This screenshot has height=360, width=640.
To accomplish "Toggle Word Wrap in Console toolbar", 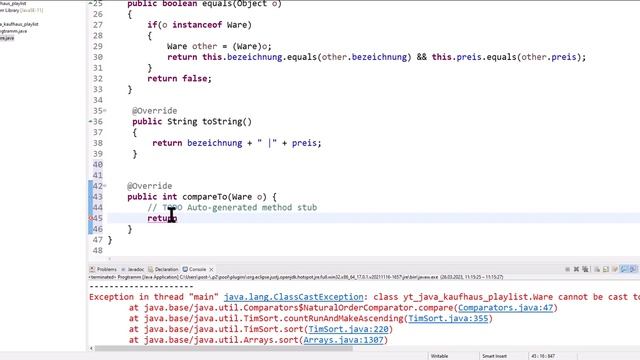I will coord(615,269).
